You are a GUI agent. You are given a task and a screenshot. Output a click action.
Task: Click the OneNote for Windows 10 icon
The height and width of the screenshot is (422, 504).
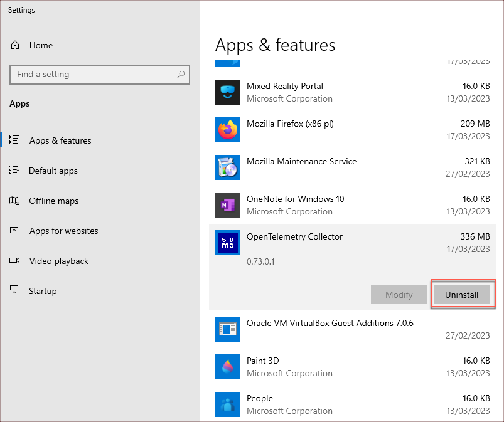pos(227,205)
